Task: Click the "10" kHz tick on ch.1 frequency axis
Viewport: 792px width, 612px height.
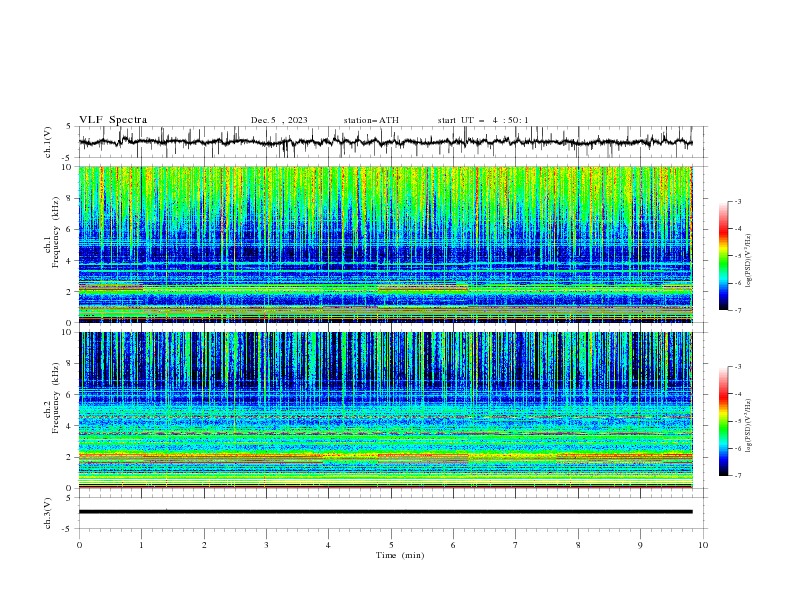Action: tap(67, 167)
